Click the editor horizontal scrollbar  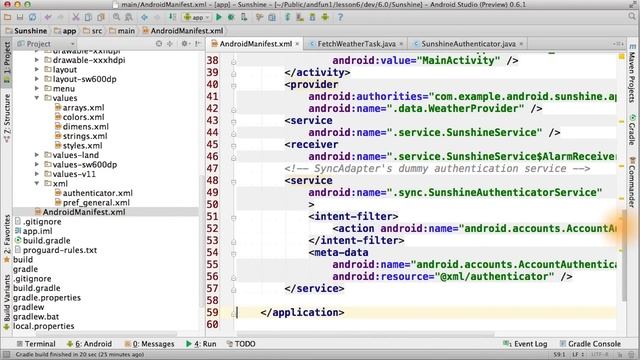tap(365, 333)
